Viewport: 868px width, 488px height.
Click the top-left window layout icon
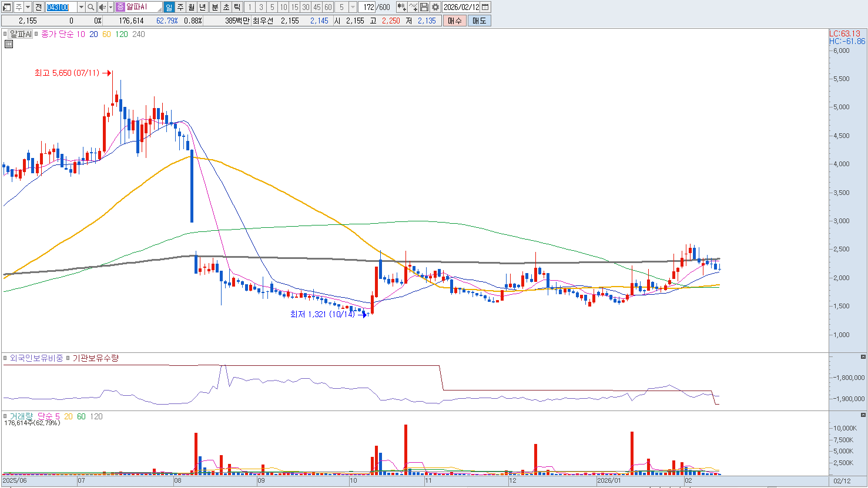click(x=7, y=7)
